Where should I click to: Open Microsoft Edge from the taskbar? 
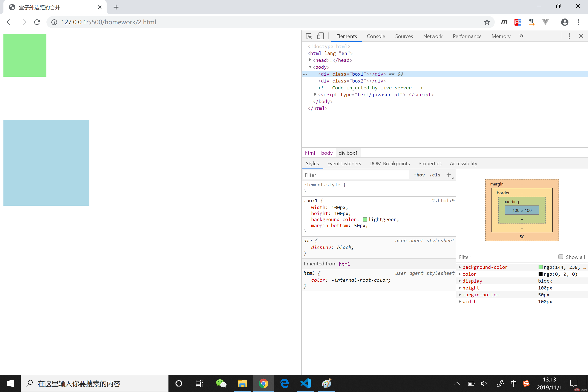pyautogui.click(x=285, y=383)
